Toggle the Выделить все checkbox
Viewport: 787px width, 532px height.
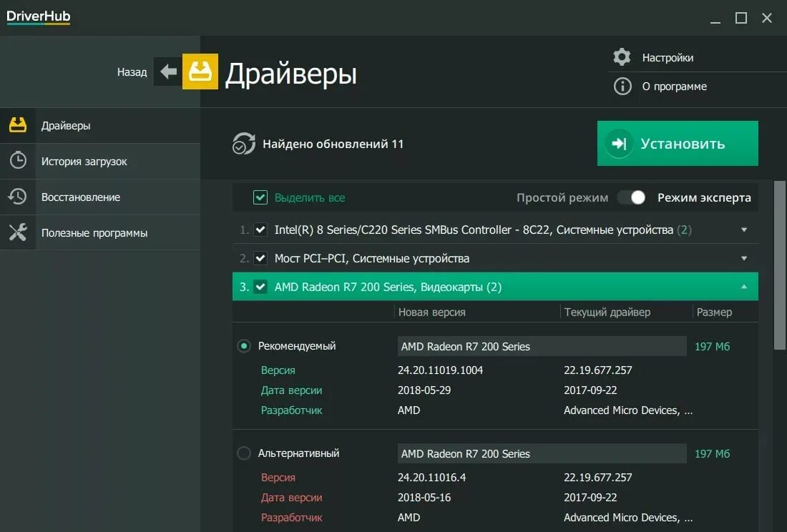260,197
